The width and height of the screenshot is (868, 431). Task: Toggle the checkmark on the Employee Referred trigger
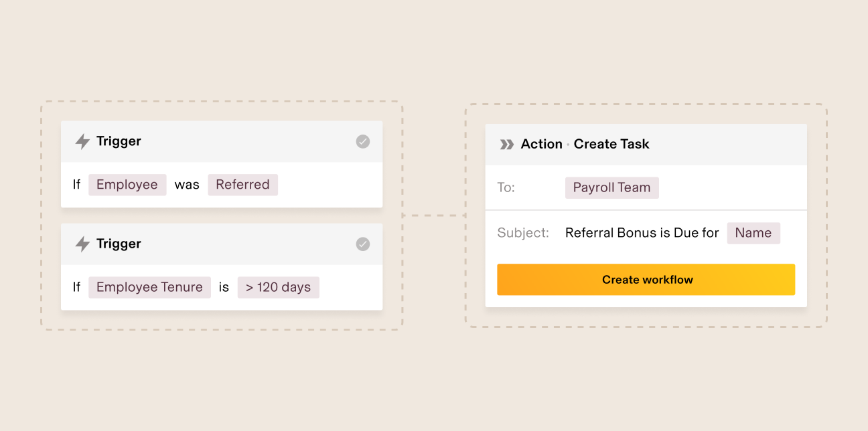tap(362, 141)
